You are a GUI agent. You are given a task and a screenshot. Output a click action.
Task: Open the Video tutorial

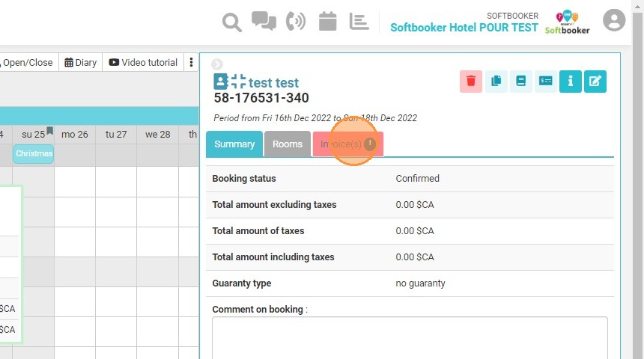click(143, 62)
